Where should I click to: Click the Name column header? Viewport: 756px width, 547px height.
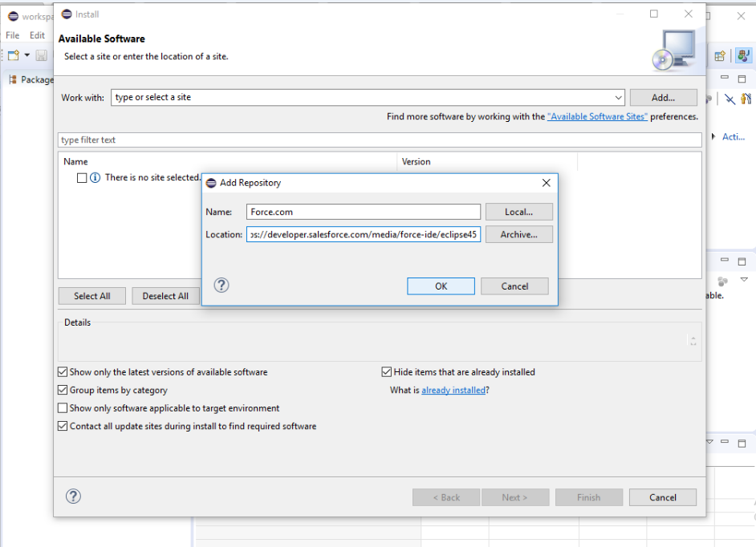(75, 162)
